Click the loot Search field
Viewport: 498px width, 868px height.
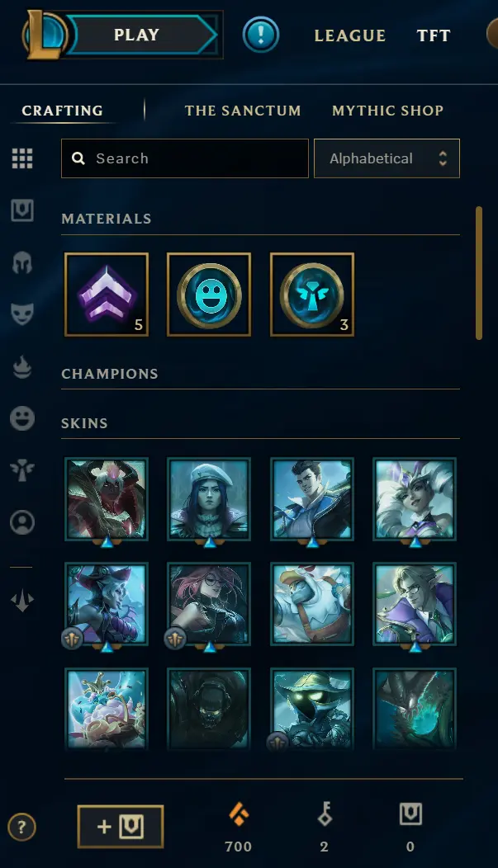tap(184, 158)
